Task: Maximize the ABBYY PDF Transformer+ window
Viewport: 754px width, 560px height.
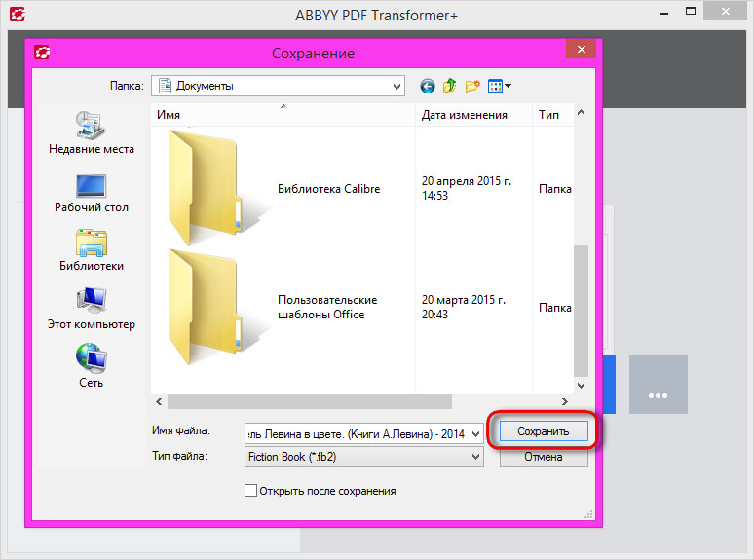Action: tap(691, 12)
